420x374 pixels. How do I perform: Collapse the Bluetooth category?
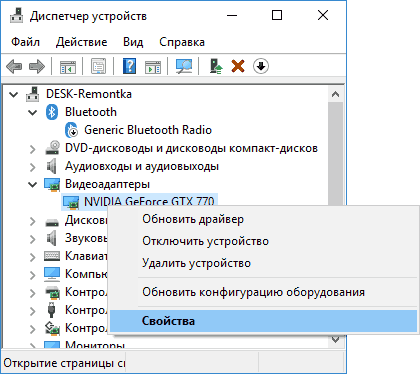click(33, 112)
